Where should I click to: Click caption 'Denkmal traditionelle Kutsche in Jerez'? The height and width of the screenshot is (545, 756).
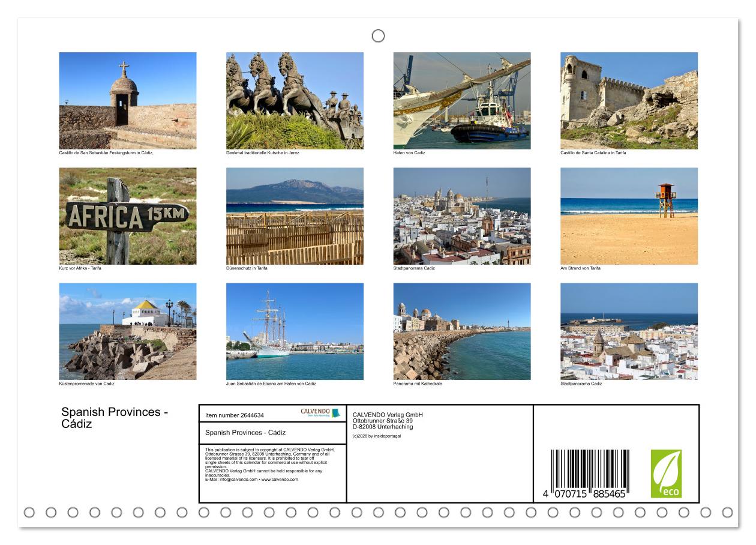[263, 153]
